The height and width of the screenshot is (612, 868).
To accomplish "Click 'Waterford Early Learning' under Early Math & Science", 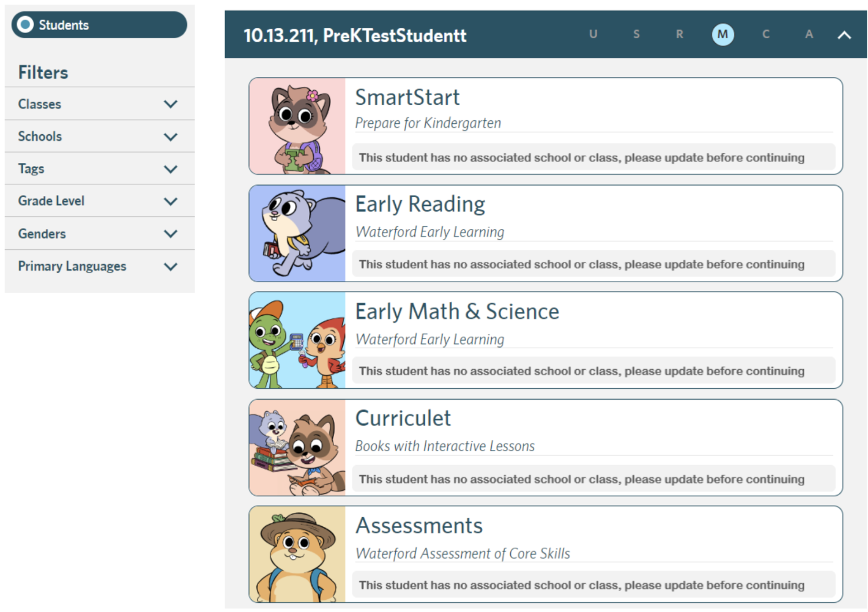I will (429, 339).
